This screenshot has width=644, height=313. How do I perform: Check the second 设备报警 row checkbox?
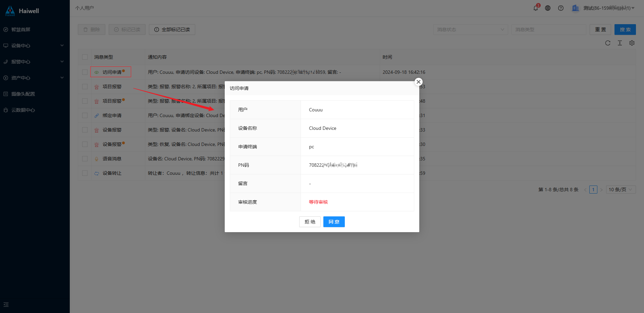coord(85,144)
